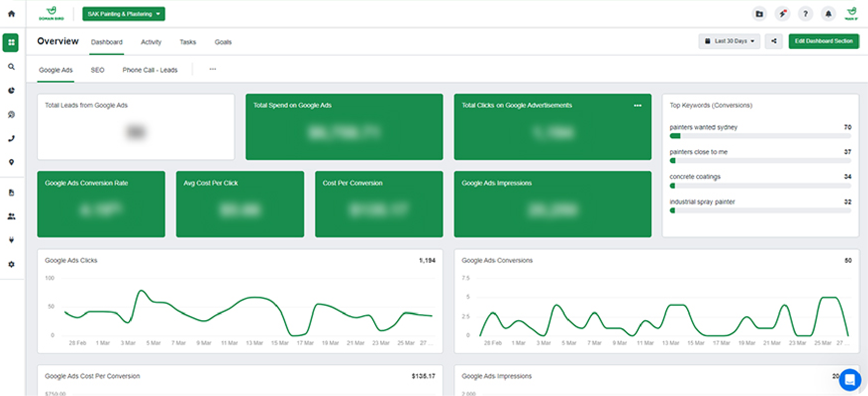Open the blue chat widget bubble
868x396 pixels.
click(x=850, y=380)
